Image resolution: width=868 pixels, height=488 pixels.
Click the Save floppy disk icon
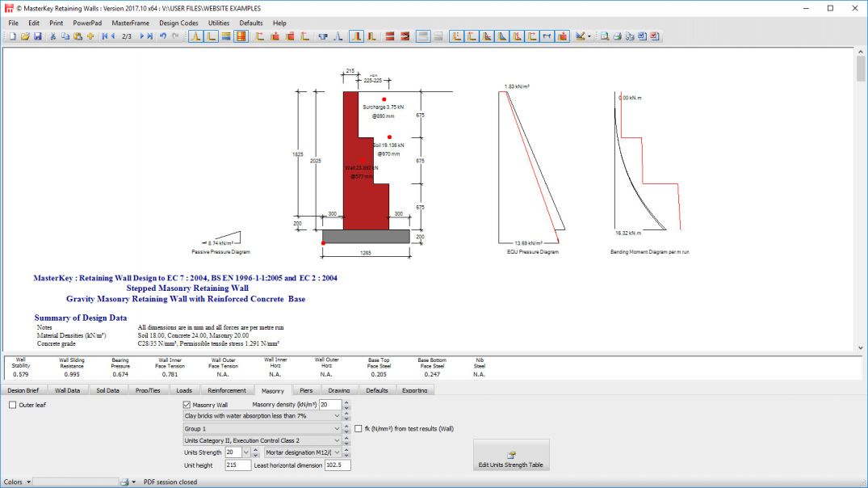pyautogui.click(x=38, y=36)
